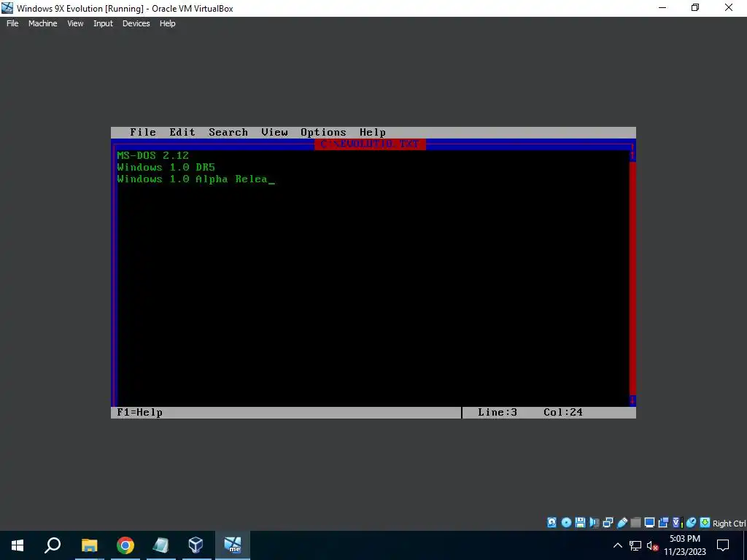Click the hard disk activity indicator icon
The height and width of the screenshot is (560, 747).
(x=551, y=522)
